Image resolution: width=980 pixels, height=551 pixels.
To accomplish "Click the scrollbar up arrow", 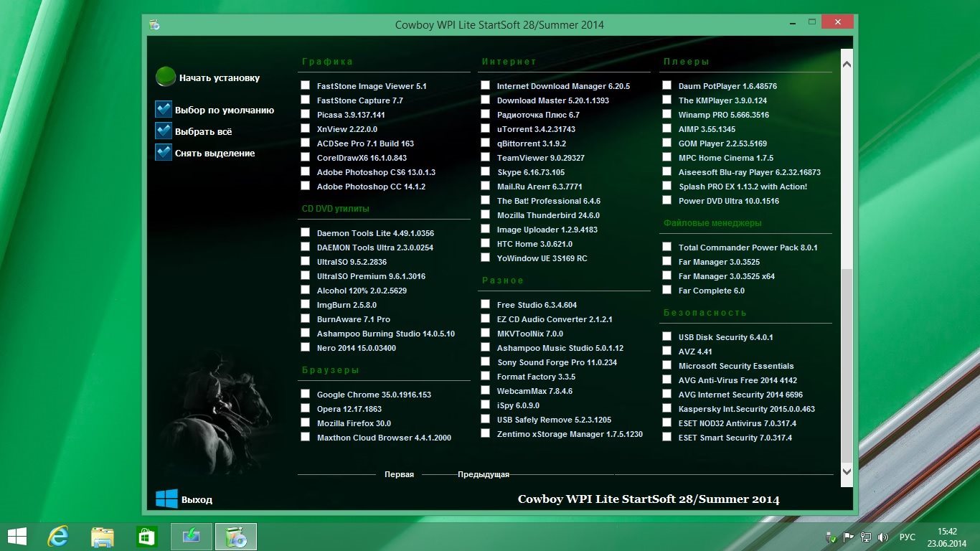I will (x=847, y=64).
